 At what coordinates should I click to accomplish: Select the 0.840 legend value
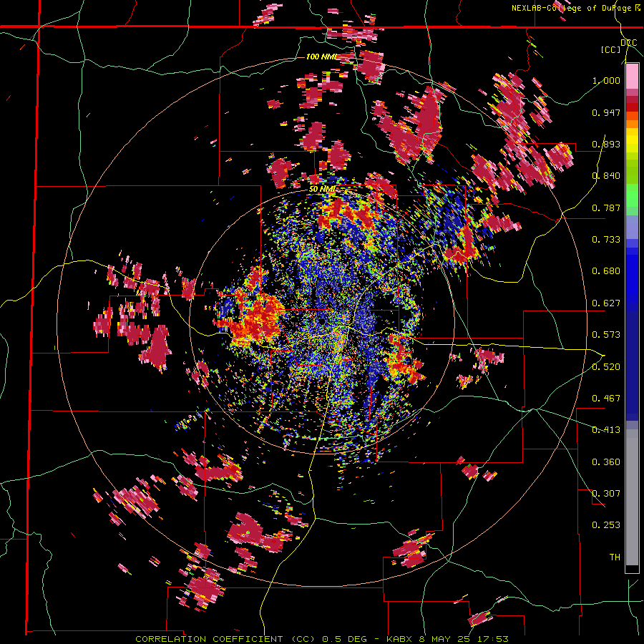pyautogui.click(x=606, y=176)
